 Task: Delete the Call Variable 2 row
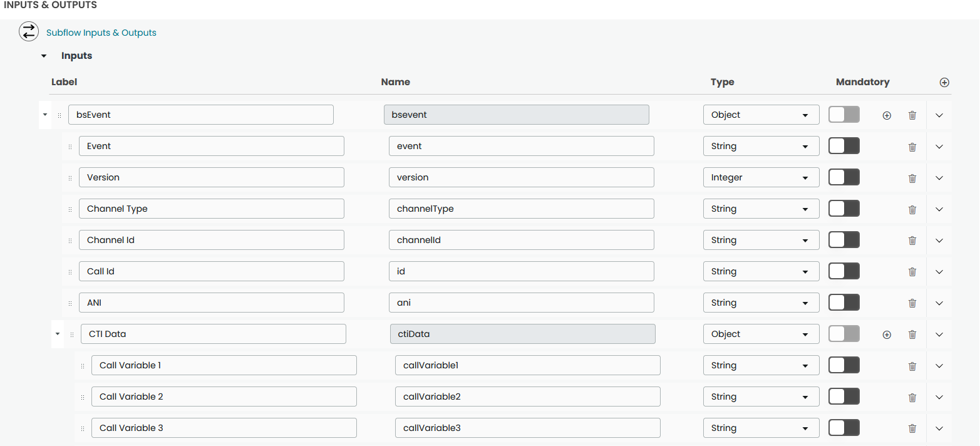coord(912,397)
